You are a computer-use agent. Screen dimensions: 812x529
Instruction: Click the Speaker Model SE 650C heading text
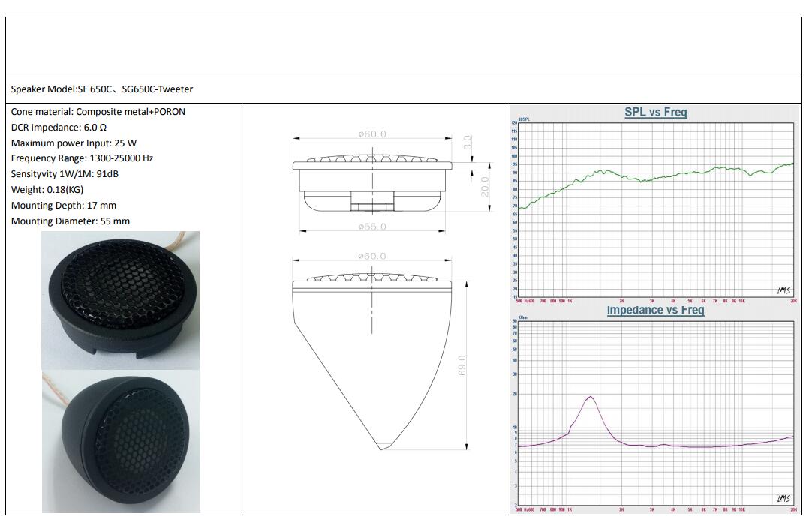click(x=102, y=89)
